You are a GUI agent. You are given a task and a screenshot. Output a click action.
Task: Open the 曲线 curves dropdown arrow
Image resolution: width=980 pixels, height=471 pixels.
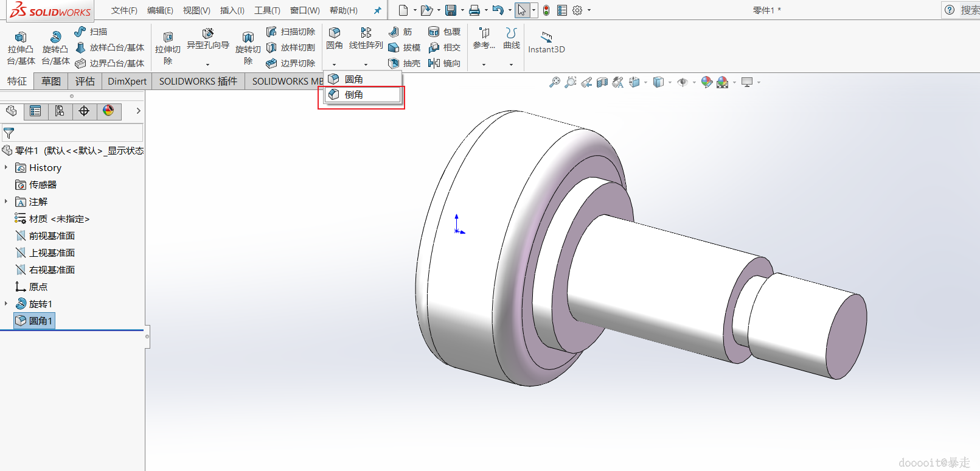click(x=511, y=65)
